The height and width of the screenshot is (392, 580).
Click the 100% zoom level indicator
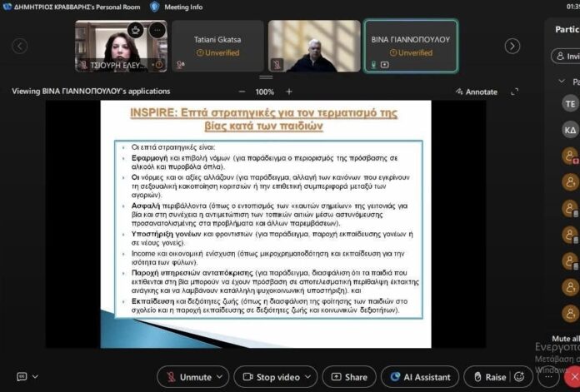pyautogui.click(x=265, y=92)
